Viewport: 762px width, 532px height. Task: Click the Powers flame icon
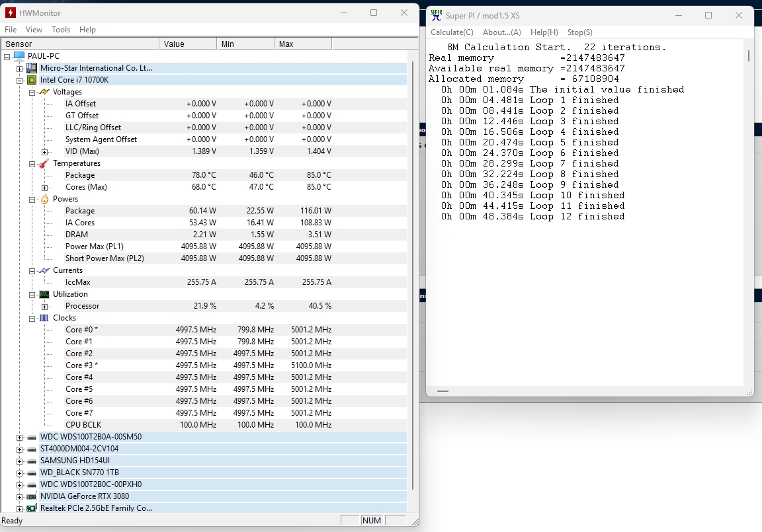click(44, 199)
